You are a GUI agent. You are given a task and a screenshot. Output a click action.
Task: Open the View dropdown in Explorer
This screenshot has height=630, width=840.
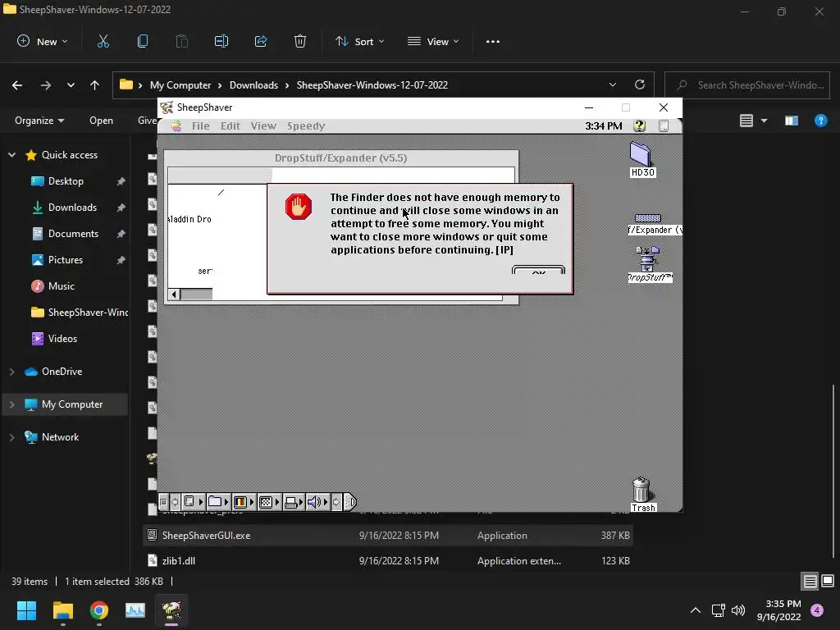433,41
